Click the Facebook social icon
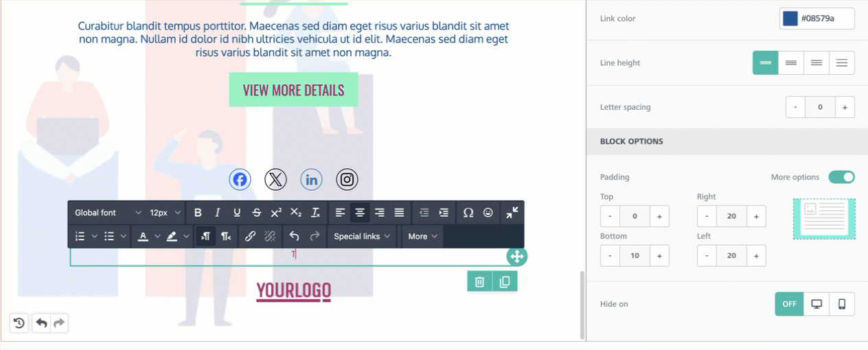This screenshot has height=350, width=868. coord(240,180)
